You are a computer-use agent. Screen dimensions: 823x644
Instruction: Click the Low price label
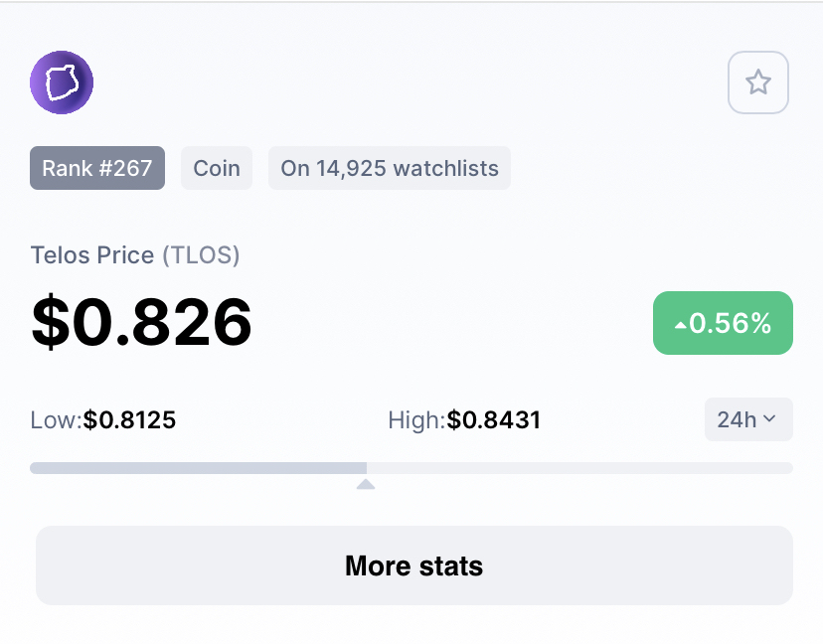pos(56,420)
